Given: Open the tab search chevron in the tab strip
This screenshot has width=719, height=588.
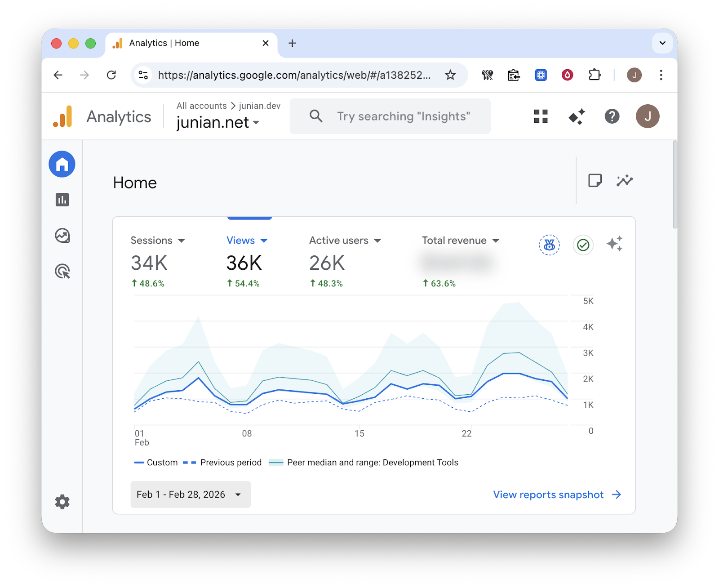Looking at the screenshot, I should pos(662,43).
